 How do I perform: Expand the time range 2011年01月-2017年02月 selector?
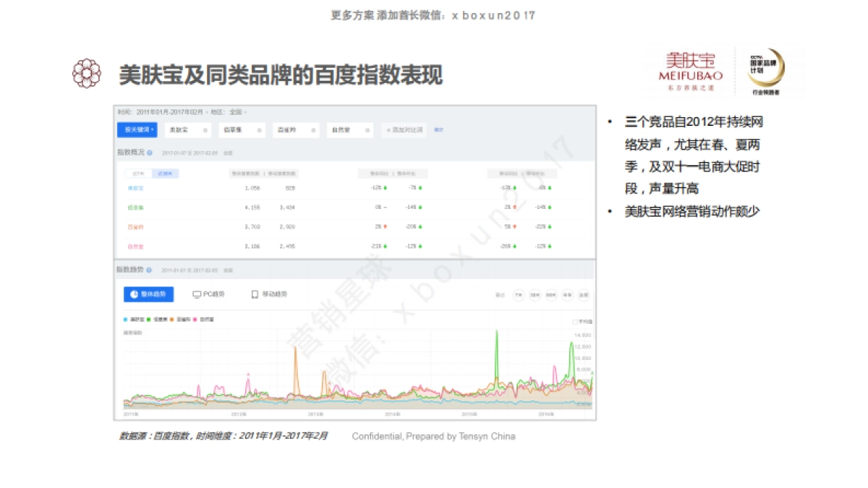[x=171, y=112]
